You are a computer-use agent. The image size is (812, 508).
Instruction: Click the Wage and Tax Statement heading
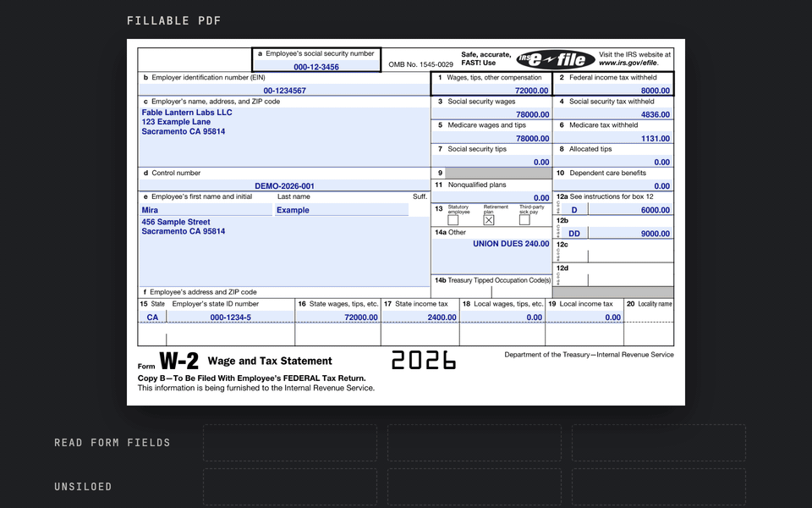click(x=270, y=361)
